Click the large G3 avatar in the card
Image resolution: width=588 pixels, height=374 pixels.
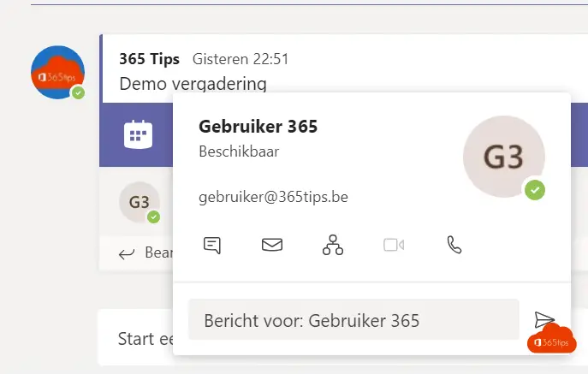point(503,157)
